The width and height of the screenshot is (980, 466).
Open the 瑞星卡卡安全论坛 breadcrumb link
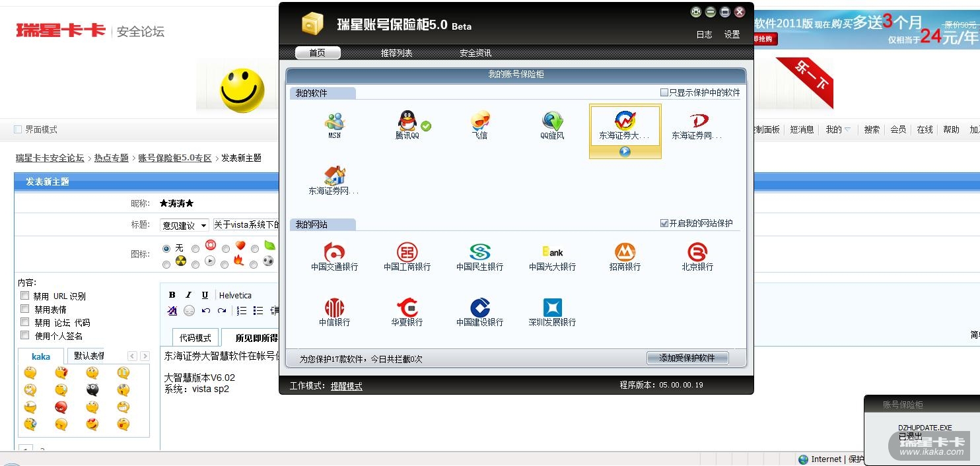pyautogui.click(x=50, y=158)
